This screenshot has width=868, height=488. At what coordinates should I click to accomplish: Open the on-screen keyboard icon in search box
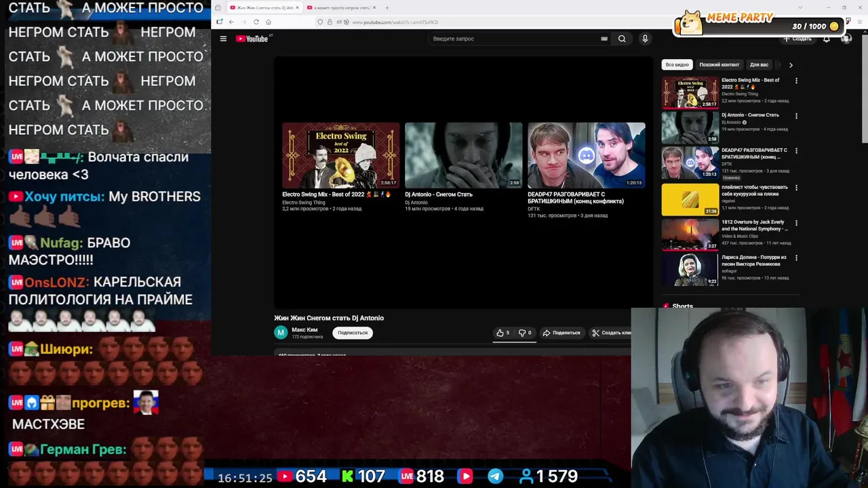(x=604, y=39)
